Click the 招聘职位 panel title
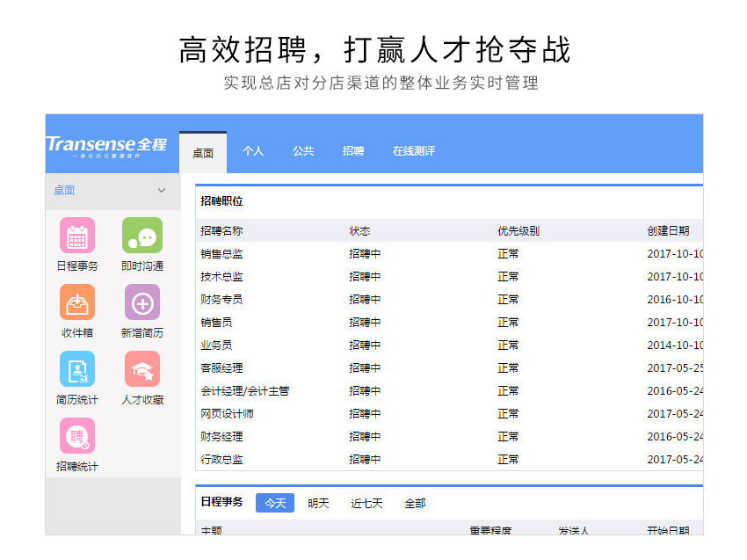This screenshot has width=747, height=560. 221,201
